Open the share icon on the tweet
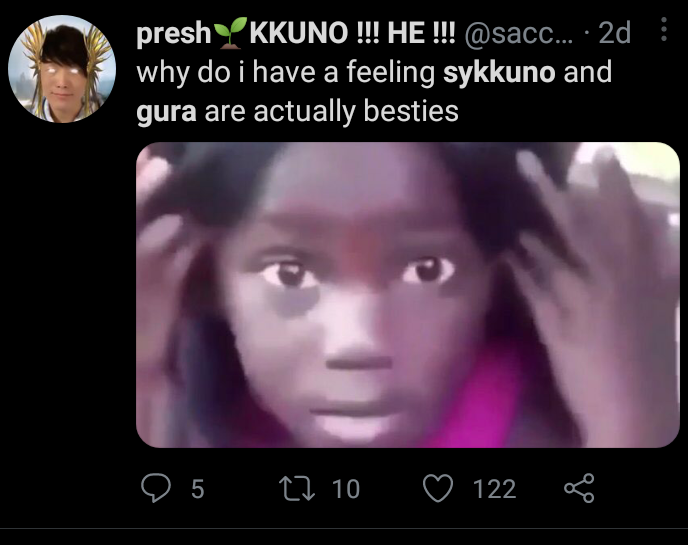The width and height of the screenshot is (688, 545). (579, 488)
